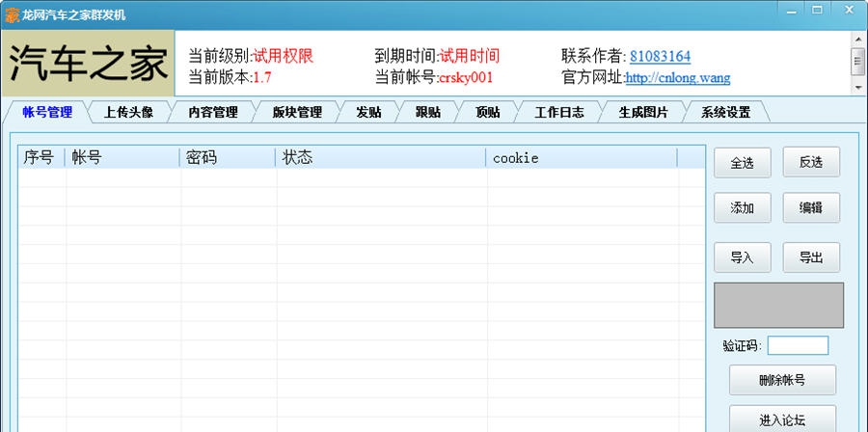Click the app icon in the title bar
The image size is (868, 432).
(x=12, y=14)
